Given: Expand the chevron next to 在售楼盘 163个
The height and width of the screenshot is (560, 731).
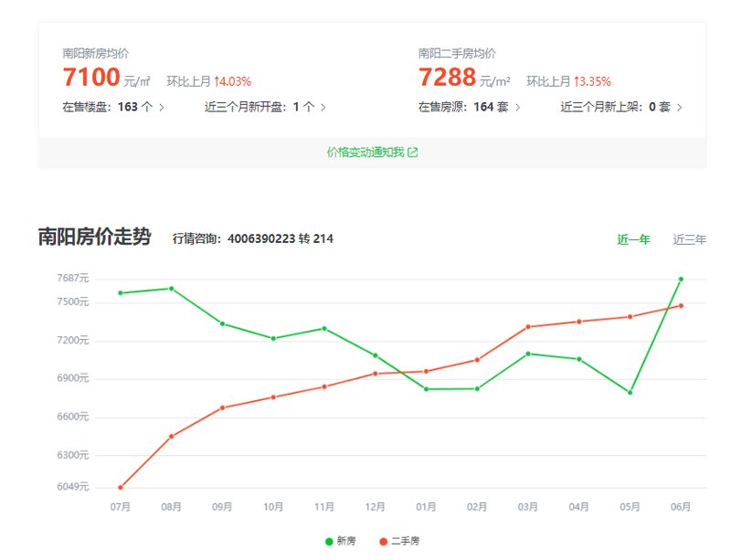Looking at the screenshot, I should (x=162, y=107).
